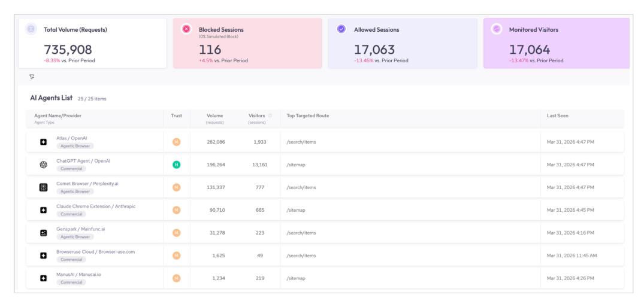Click last seen Mar 31, 2026 4:16 PM
The width and height of the screenshot is (644, 304).
click(570, 233)
